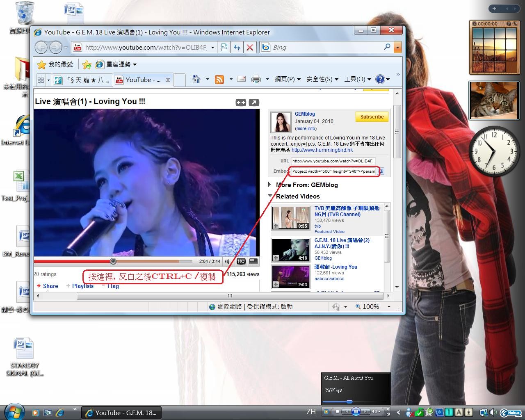Open the page zoom 100% dropdown arrow
This screenshot has width=525, height=420.
tap(388, 307)
